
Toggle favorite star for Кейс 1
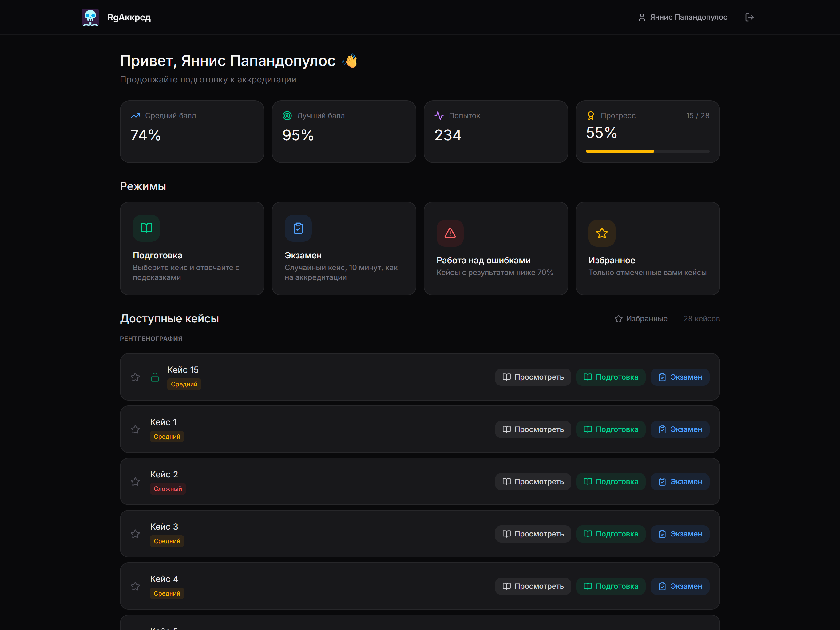(135, 429)
